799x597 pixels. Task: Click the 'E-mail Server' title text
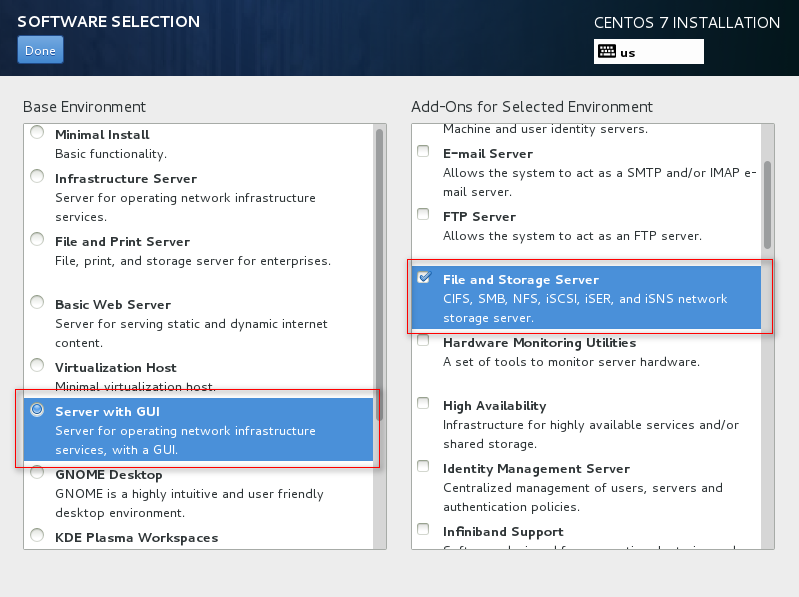(488, 154)
